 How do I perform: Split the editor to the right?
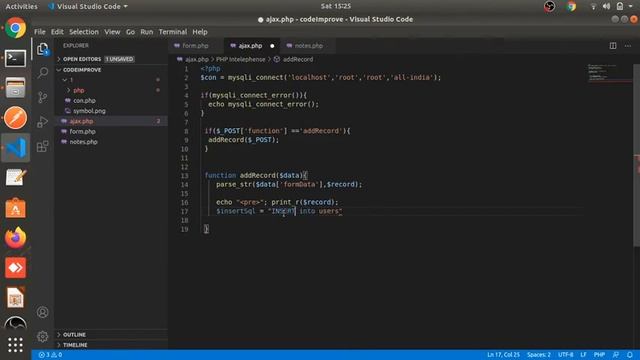(x=613, y=46)
